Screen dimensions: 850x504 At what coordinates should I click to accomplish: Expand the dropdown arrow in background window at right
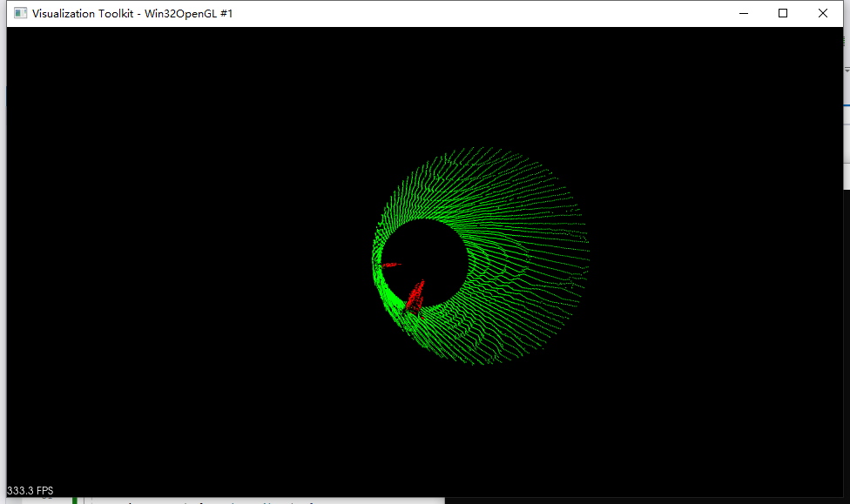pos(846,70)
